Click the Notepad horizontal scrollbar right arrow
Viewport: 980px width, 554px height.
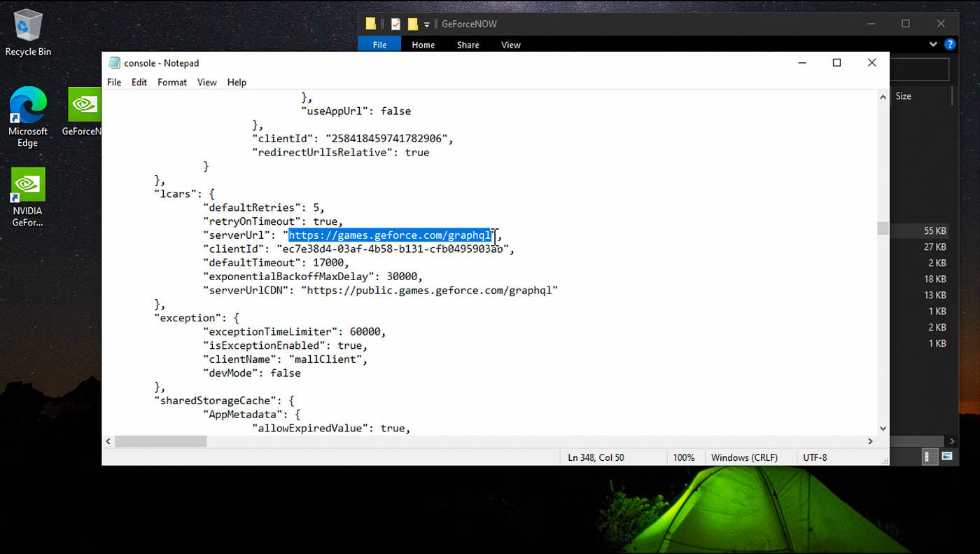[871, 441]
